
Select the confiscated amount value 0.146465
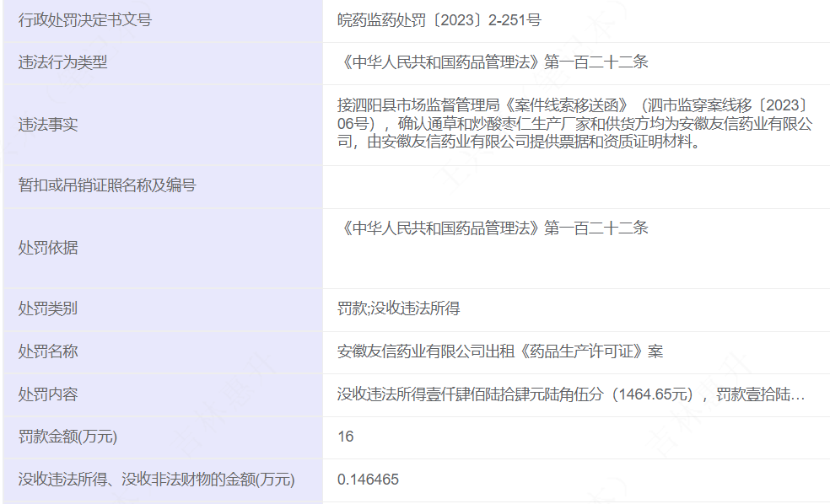click(368, 480)
